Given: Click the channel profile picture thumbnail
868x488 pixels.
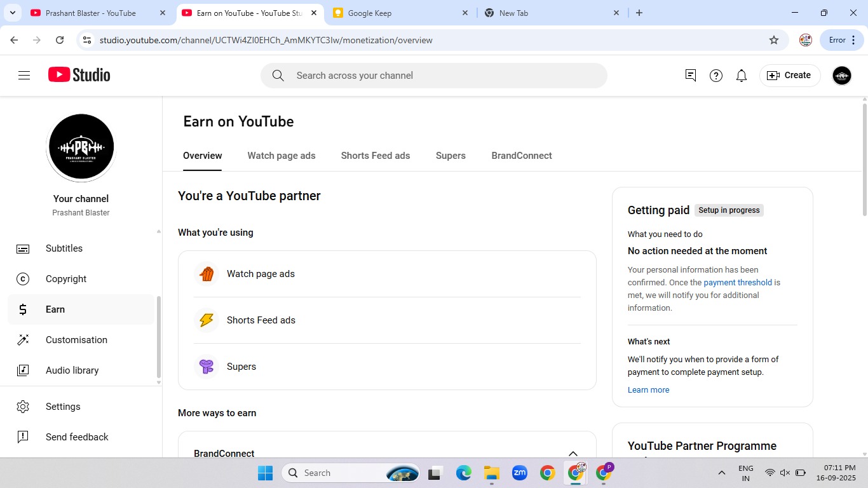Looking at the screenshot, I should click(x=81, y=147).
